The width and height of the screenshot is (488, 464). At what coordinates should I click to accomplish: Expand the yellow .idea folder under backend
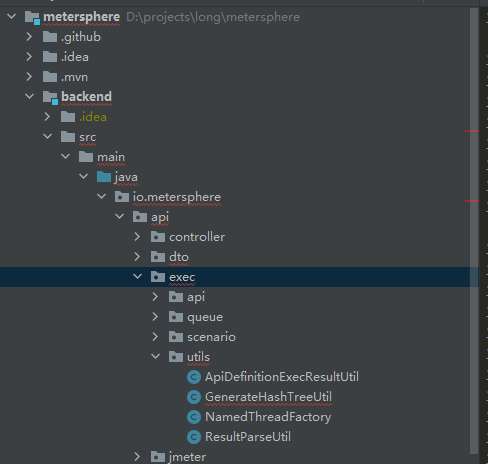(x=47, y=116)
